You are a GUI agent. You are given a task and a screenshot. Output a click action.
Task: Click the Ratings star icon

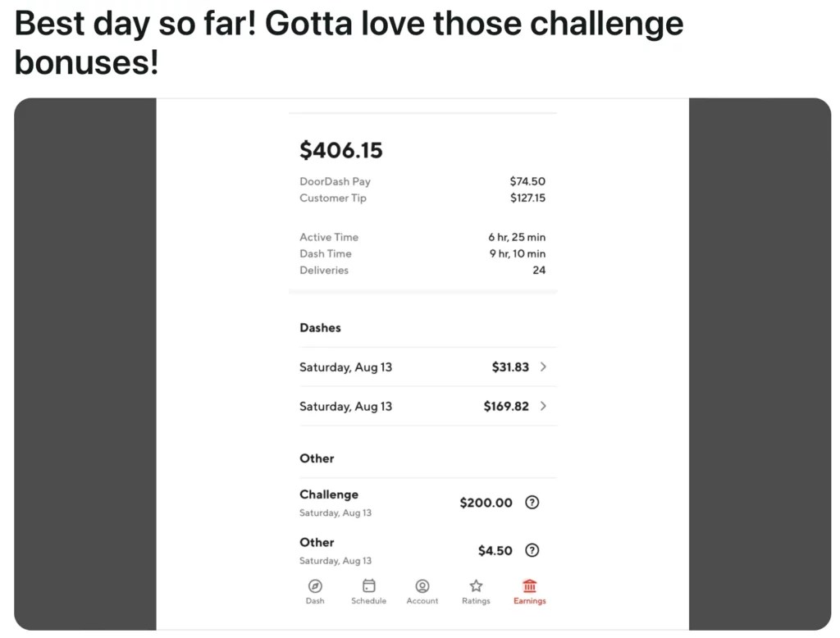click(x=476, y=586)
